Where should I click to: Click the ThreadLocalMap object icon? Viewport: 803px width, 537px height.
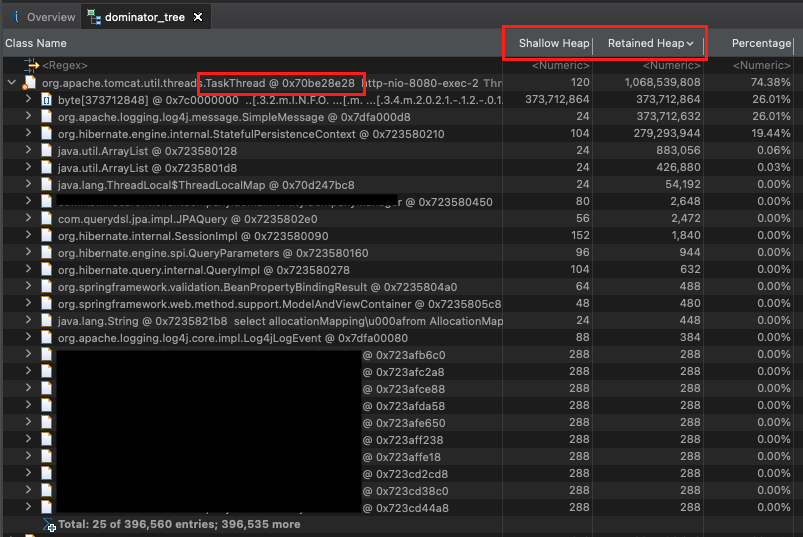coord(47,184)
